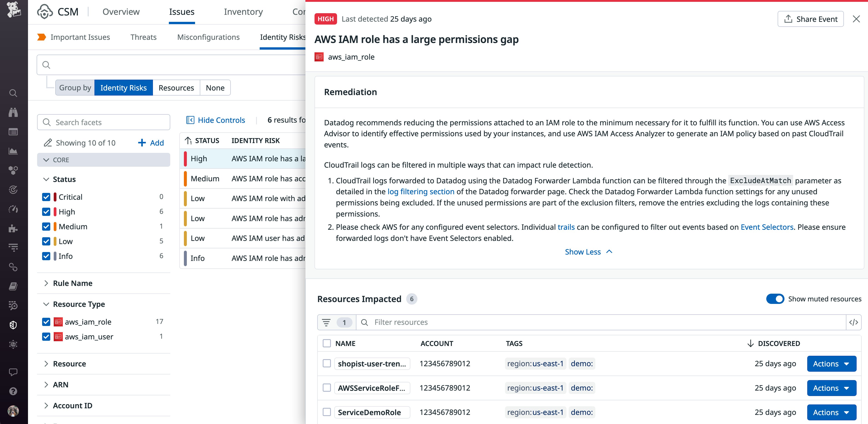Click the Share Event button
The image size is (868, 424).
811,19
